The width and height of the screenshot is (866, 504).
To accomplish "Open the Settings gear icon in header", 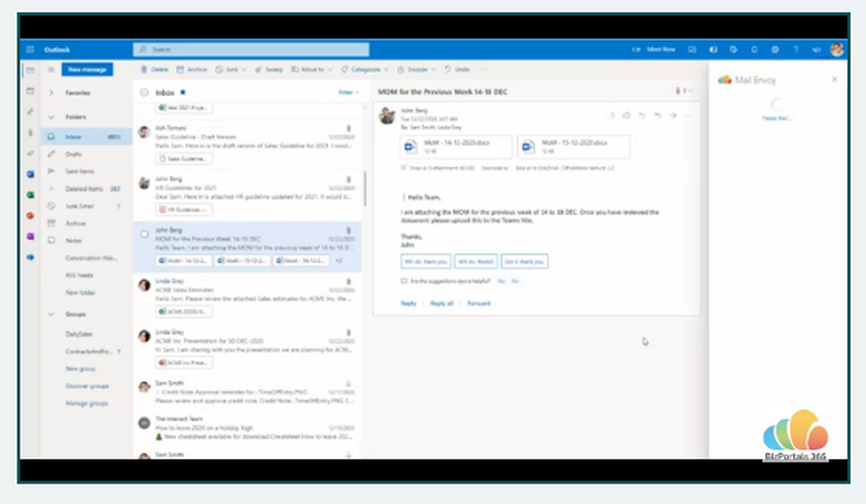I will click(x=775, y=49).
